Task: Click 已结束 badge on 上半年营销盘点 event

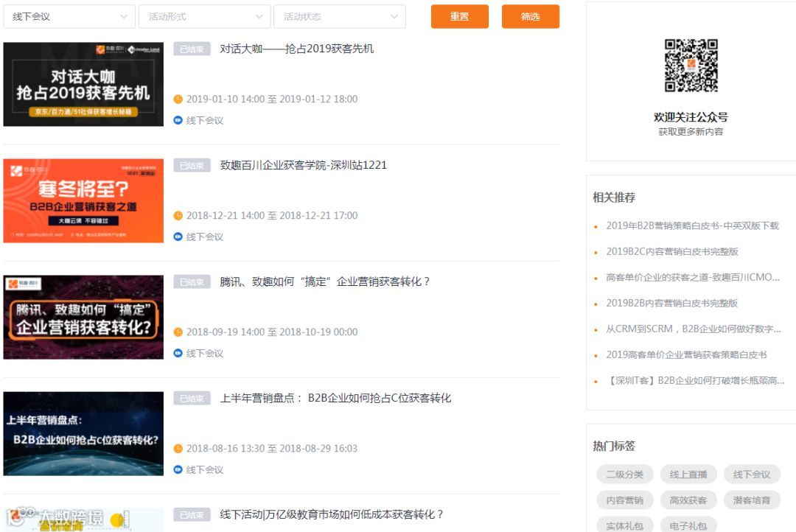Action: [x=192, y=399]
